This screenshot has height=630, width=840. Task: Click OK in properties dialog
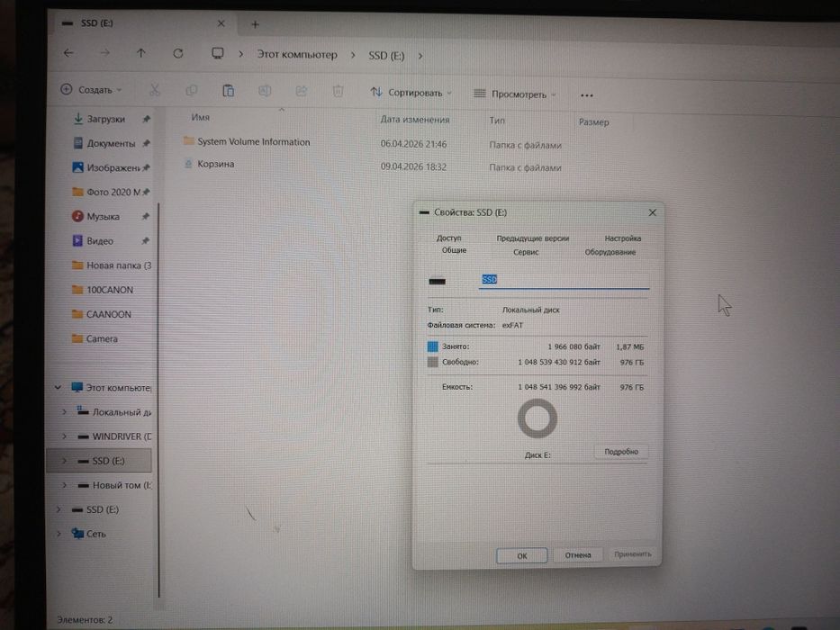[x=522, y=555]
